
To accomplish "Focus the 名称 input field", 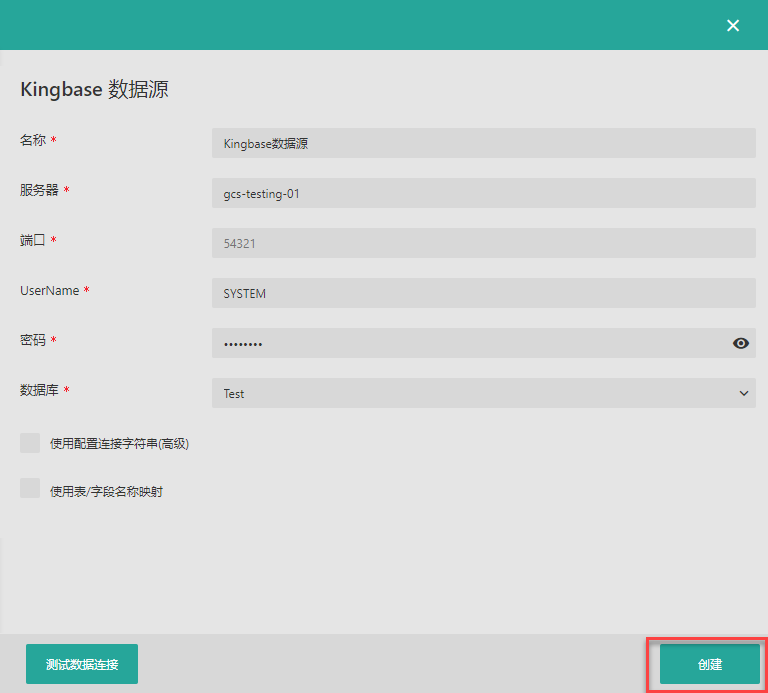I will coord(483,143).
